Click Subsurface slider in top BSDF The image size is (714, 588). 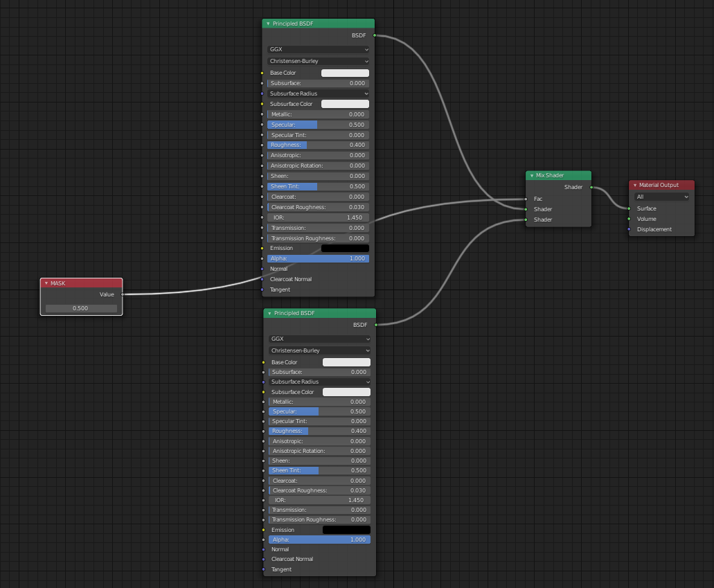319,83
